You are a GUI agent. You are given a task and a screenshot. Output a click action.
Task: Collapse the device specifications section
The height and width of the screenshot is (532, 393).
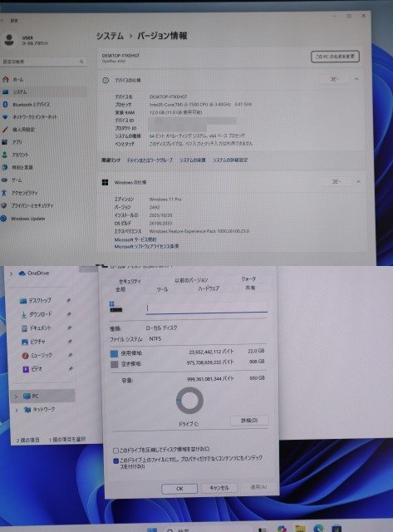click(356, 79)
